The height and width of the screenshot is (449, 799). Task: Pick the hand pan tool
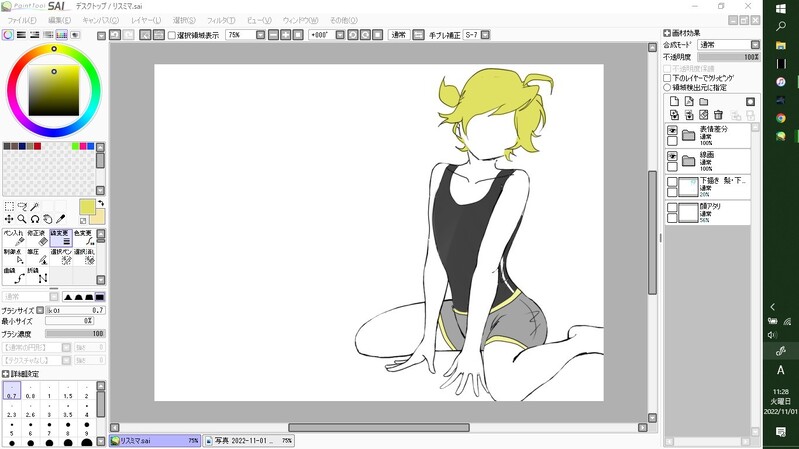point(47,219)
